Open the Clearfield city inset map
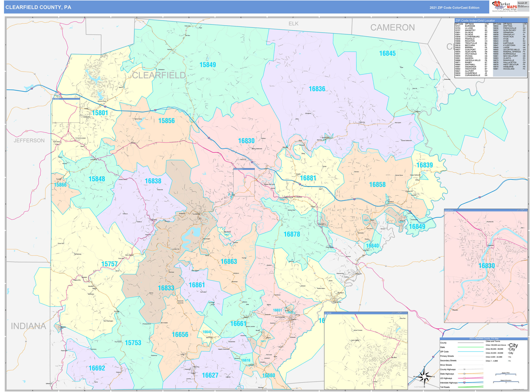This screenshot has width=532, height=392. coord(486,266)
